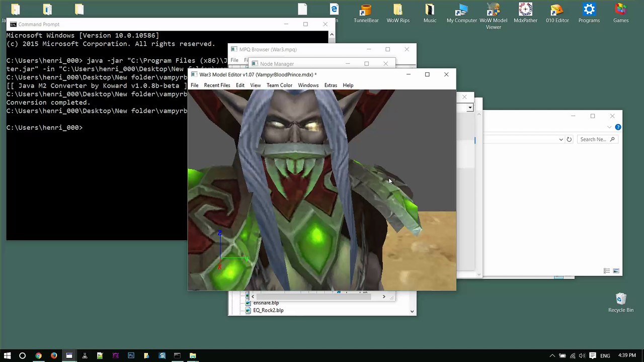Maximize the War3 Model Editor window
The width and height of the screenshot is (644, 362).
tap(427, 74)
